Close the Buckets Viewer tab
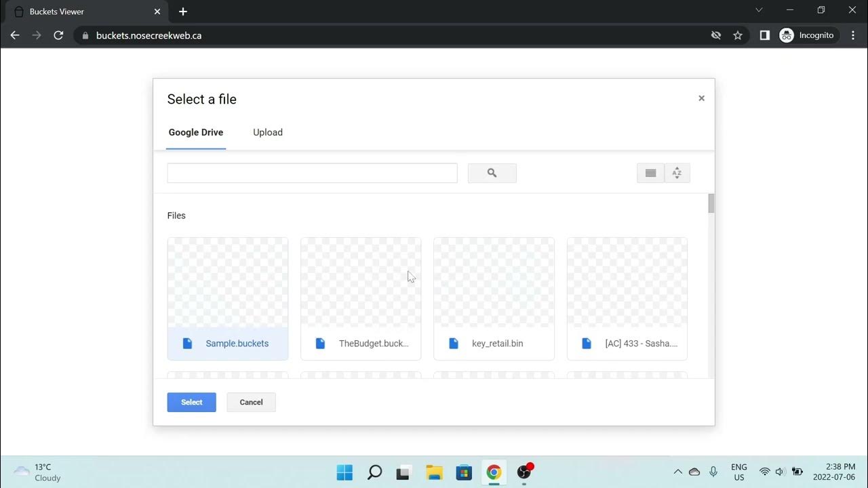The width and height of the screenshot is (868, 488). (x=157, y=12)
